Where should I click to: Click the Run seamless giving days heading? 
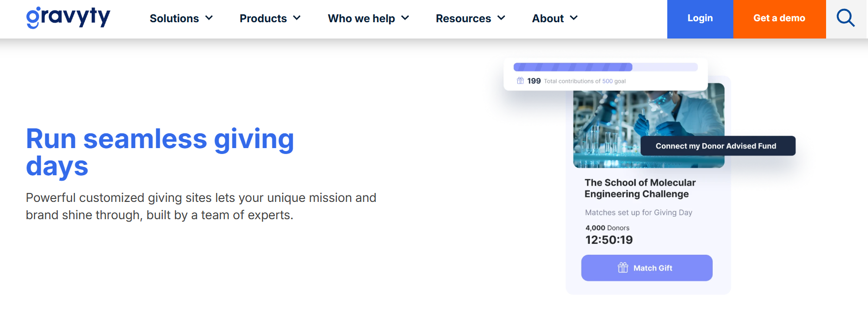point(160,152)
